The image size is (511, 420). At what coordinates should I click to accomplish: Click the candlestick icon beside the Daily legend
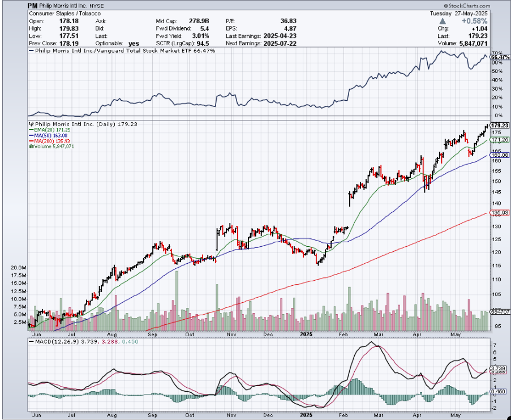click(x=31, y=124)
